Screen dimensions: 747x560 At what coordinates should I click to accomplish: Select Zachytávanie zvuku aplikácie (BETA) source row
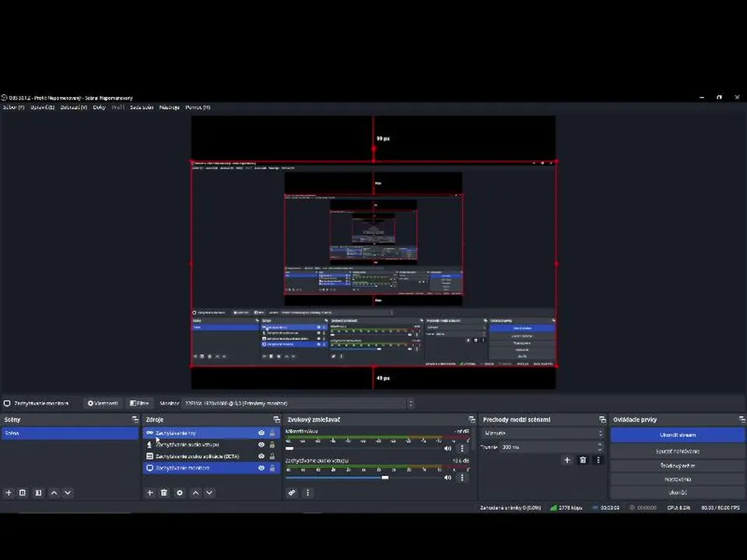click(212, 457)
